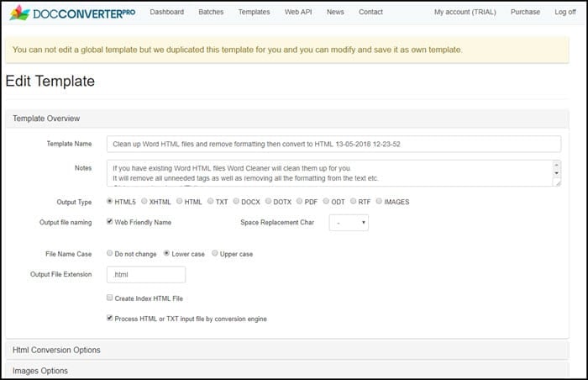Select the PDF output type
The image size is (588, 380).
click(299, 201)
